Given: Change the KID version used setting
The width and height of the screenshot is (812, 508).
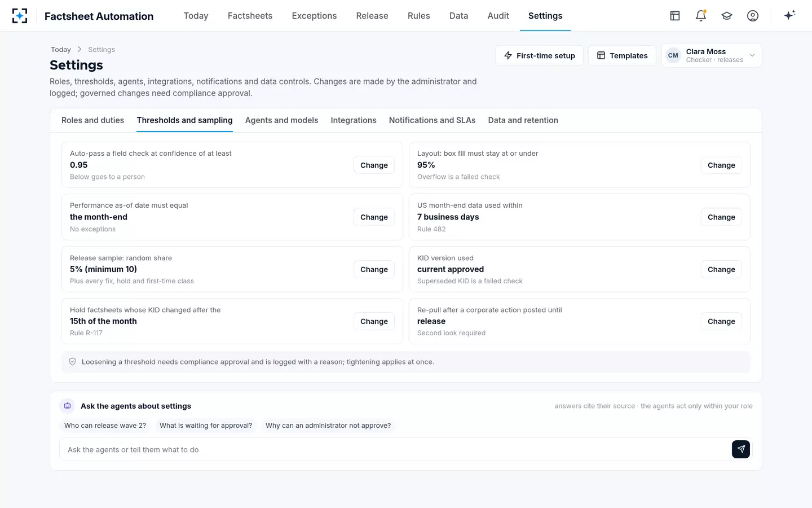Looking at the screenshot, I should 721,269.
